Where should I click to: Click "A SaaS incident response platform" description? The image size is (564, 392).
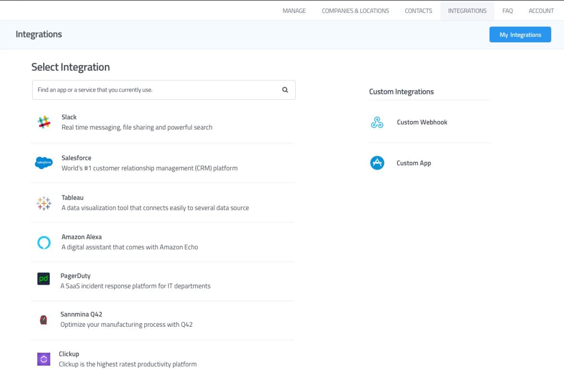coord(136,286)
